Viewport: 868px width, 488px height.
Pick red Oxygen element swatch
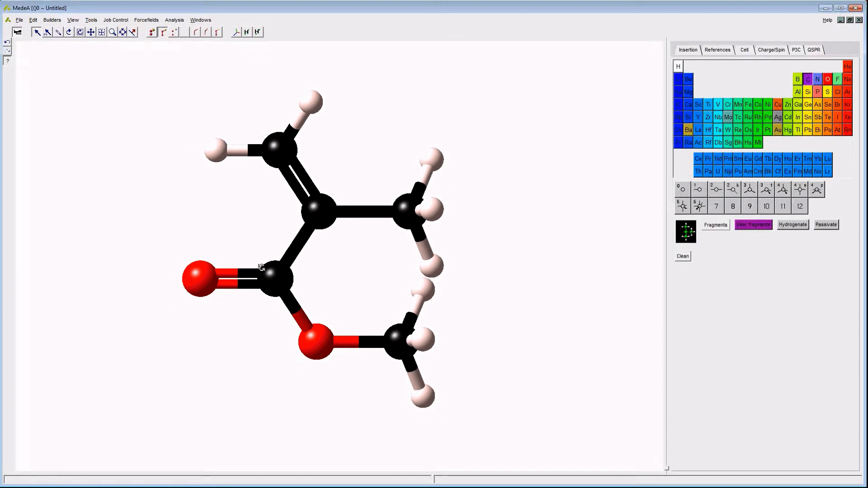827,79
